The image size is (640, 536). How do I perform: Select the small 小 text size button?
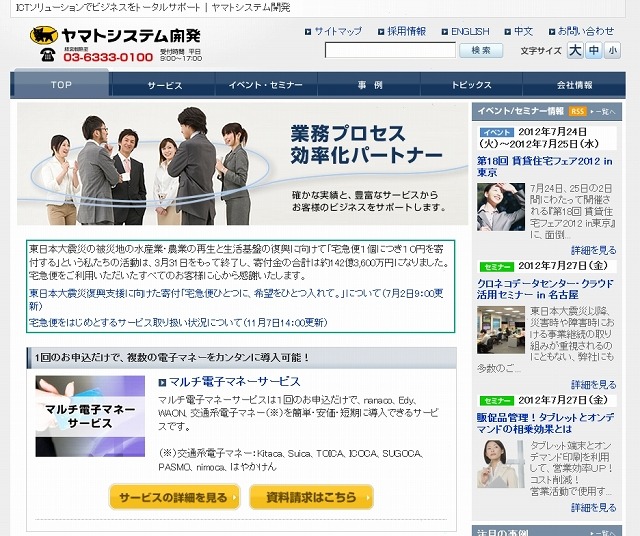(x=612, y=51)
